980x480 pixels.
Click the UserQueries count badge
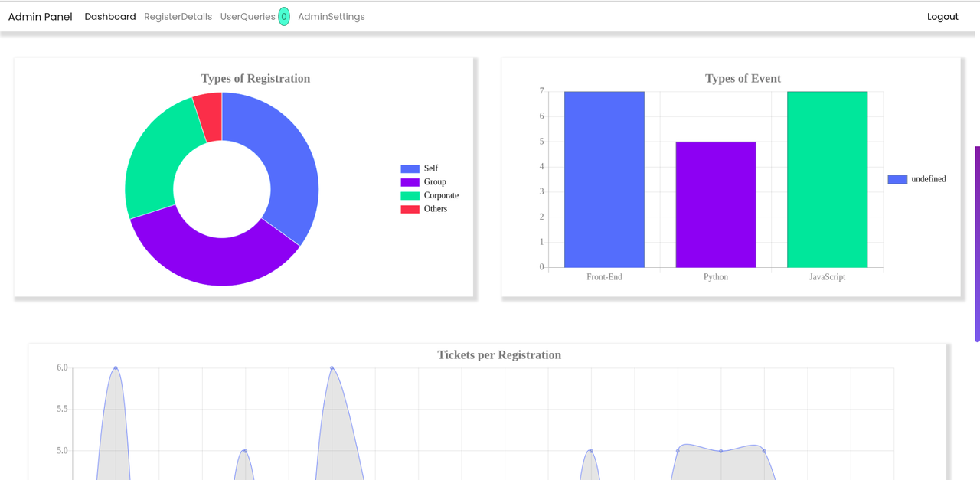pyautogui.click(x=284, y=17)
